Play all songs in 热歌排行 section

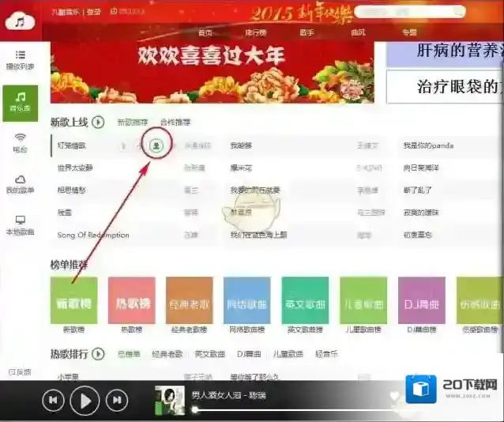point(98,354)
